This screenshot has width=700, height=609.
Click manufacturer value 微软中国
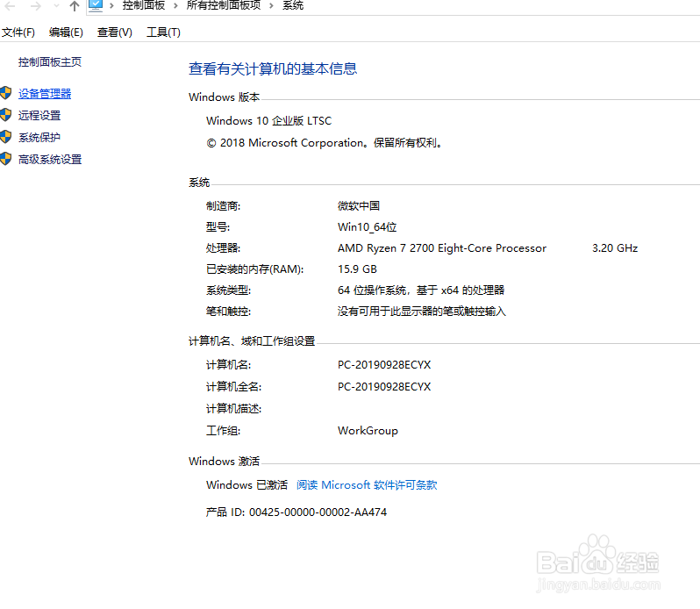click(359, 206)
